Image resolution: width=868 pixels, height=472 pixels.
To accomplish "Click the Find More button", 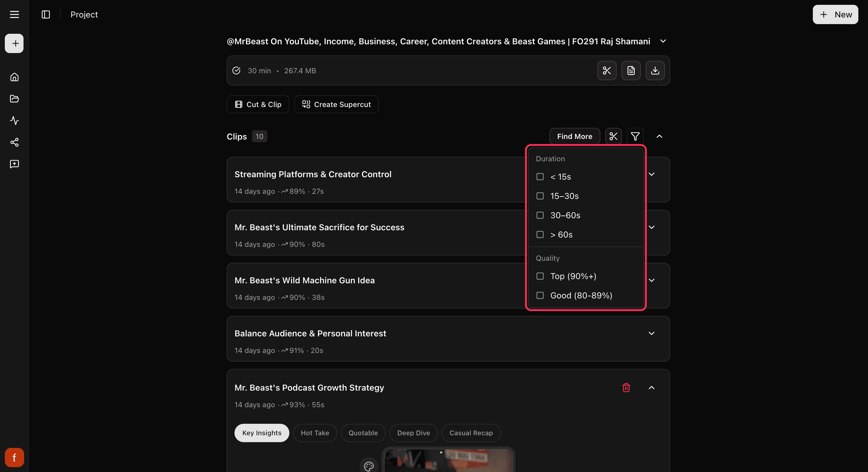I will [574, 137].
